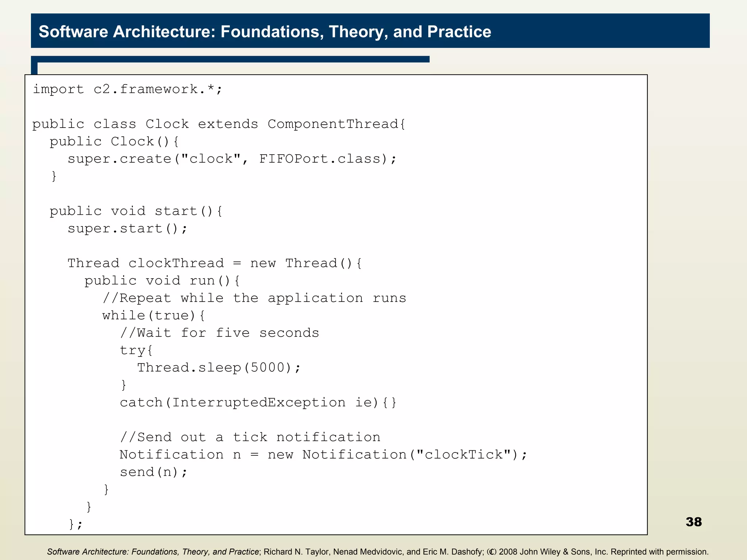747x560 pixels.
Task: Click the super.create("clock", FIFOPort.class) line
Action: 232,159
